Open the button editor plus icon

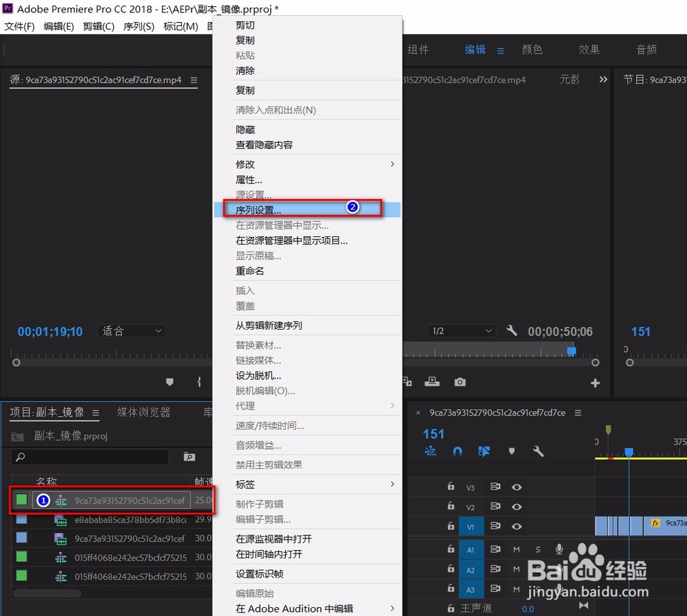coord(595,383)
